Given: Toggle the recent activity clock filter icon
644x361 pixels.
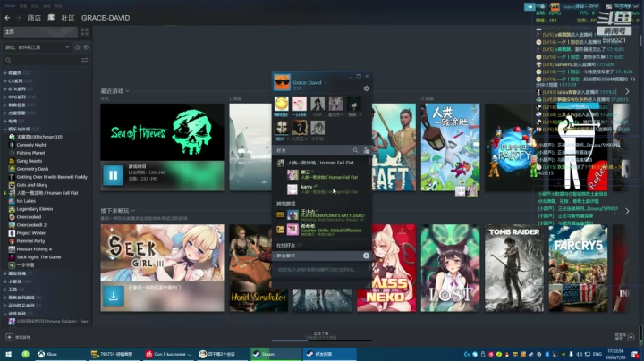Looking at the screenshot, I should 77,47.
